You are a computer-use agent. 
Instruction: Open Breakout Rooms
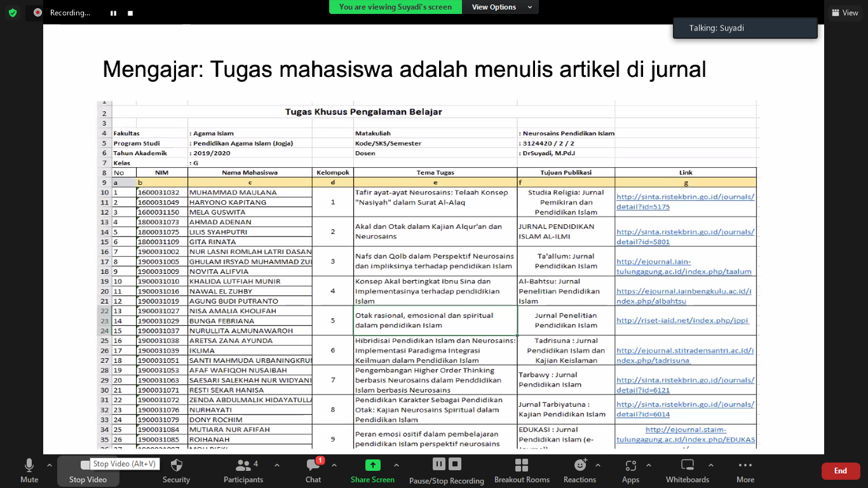click(x=522, y=471)
